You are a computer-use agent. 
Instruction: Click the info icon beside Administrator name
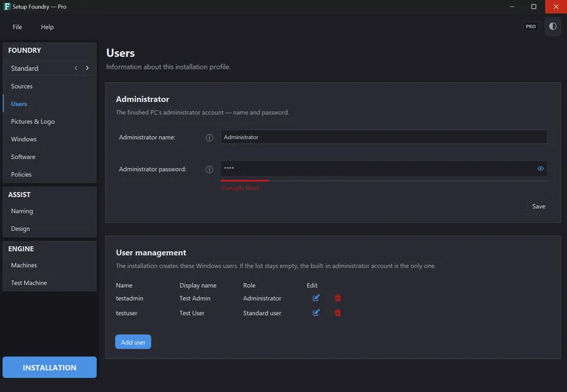[209, 138]
